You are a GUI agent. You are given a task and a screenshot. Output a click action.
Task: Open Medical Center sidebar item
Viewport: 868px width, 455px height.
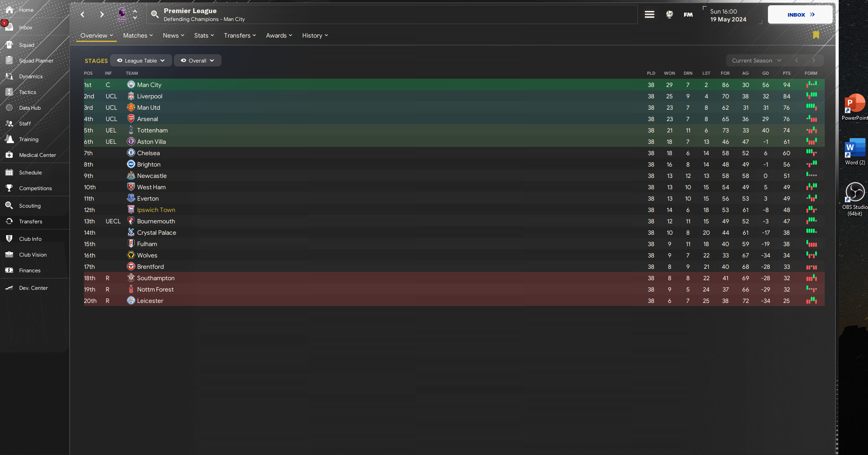38,155
